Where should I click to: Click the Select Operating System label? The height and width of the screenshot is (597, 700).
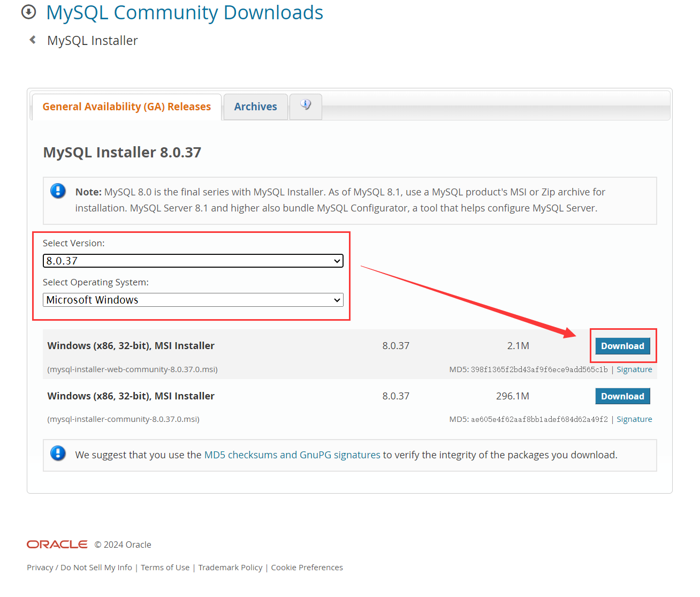coord(96,282)
